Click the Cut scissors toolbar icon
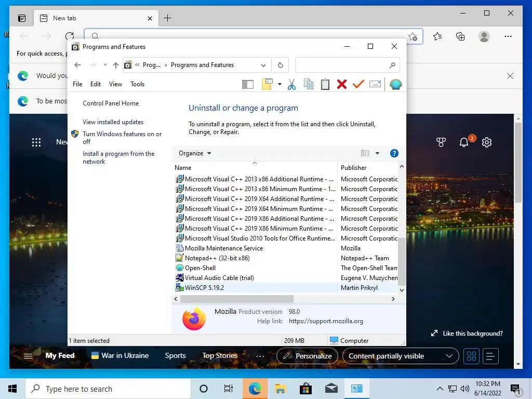Screen dimensions: 532x399 (291, 84)
